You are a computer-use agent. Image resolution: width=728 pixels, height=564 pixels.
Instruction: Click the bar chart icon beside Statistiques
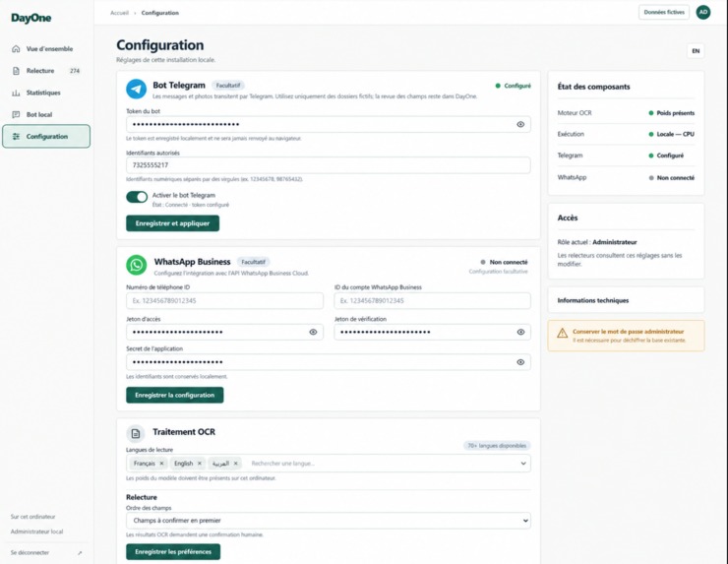[16, 93]
